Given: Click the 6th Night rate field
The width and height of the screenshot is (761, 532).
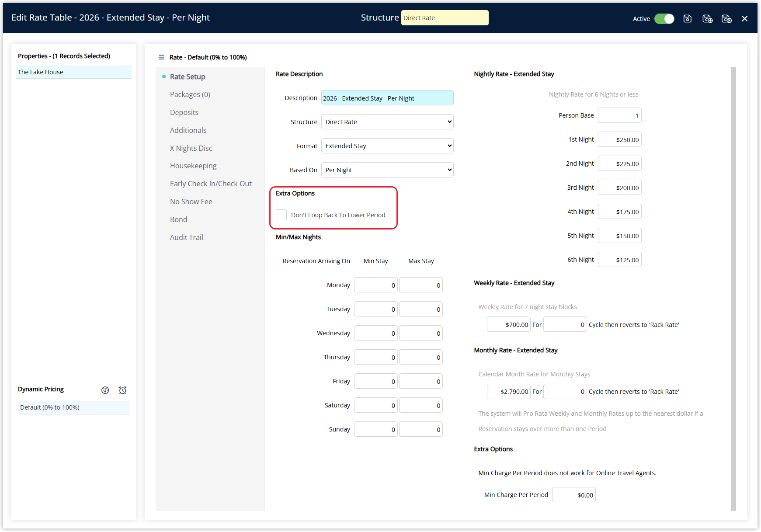Looking at the screenshot, I should [619, 260].
